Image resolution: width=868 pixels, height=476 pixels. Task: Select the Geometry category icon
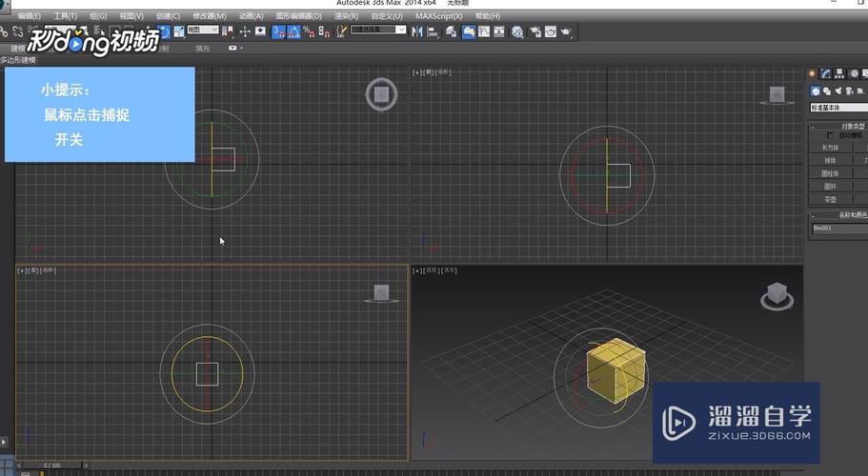pos(816,91)
